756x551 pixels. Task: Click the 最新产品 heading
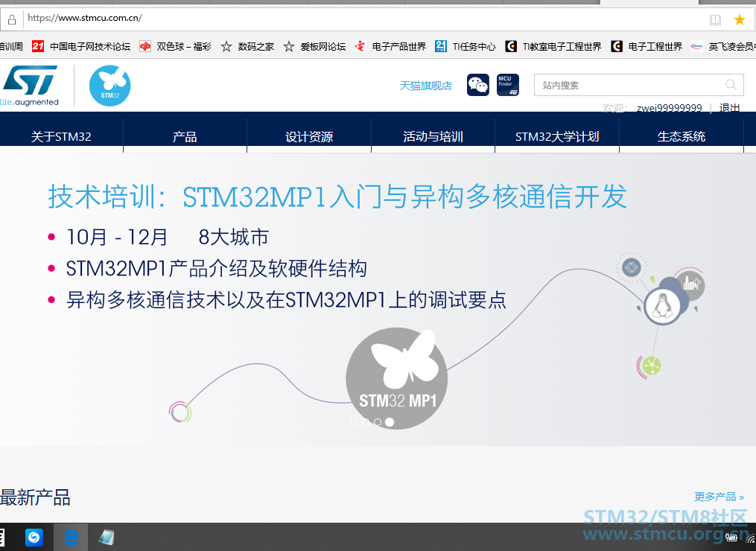[35, 497]
